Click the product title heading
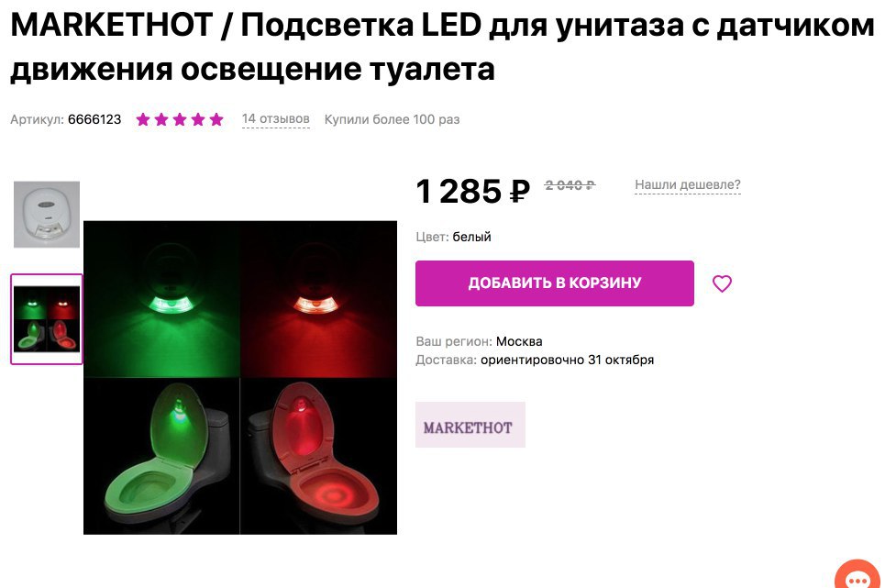 tap(442, 48)
